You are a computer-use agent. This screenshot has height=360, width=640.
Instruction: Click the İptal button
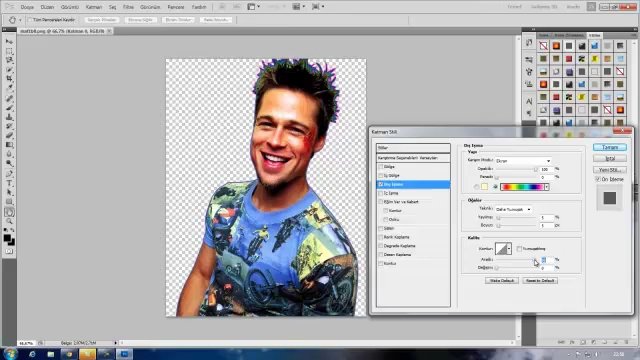610,158
